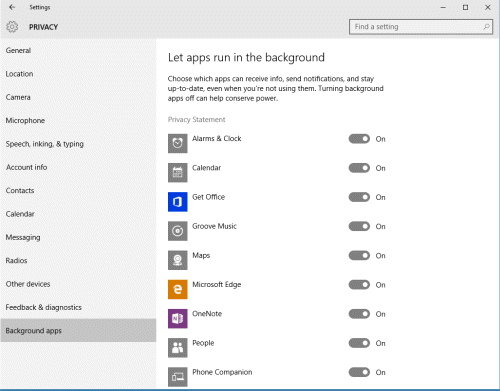Click the Groove Music app icon
500x391 pixels.
click(178, 231)
